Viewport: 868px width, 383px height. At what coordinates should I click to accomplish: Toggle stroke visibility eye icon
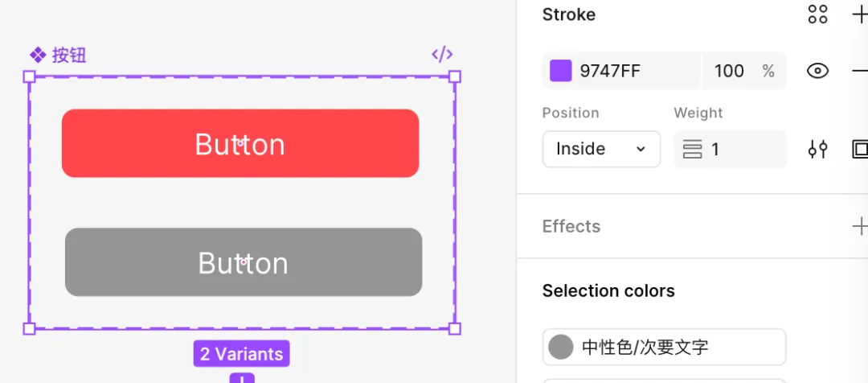(817, 71)
